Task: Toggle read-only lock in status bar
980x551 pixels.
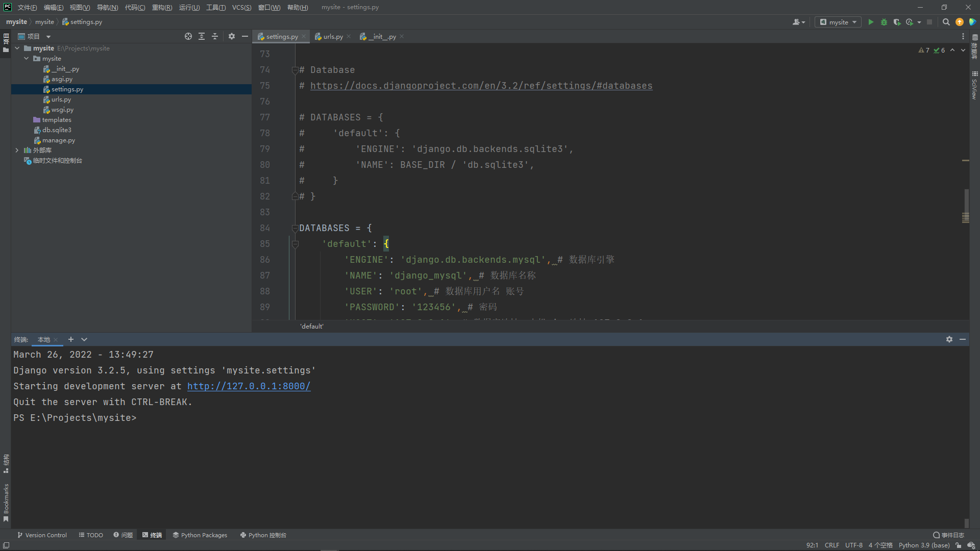Action: [x=959, y=545]
